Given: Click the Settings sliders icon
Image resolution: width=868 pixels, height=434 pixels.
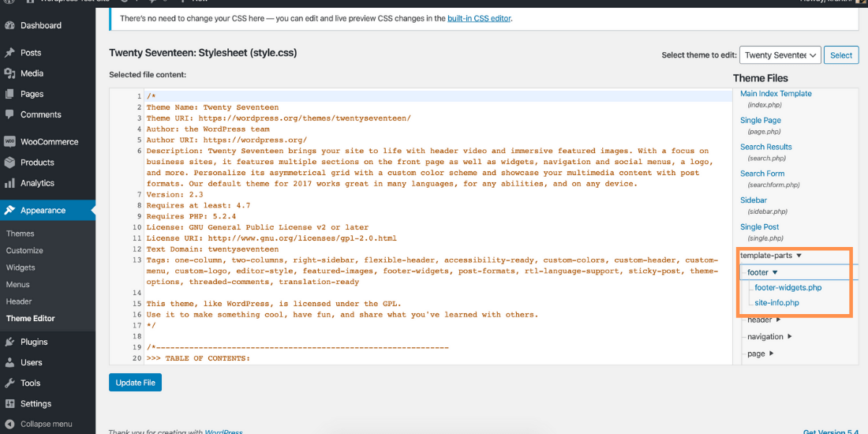Looking at the screenshot, I should click(x=9, y=403).
